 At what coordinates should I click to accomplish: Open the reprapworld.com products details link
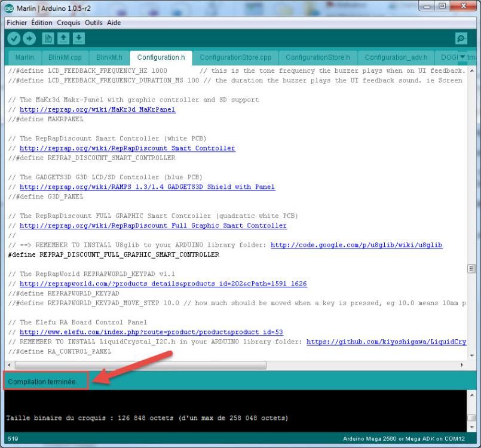(163, 283)
